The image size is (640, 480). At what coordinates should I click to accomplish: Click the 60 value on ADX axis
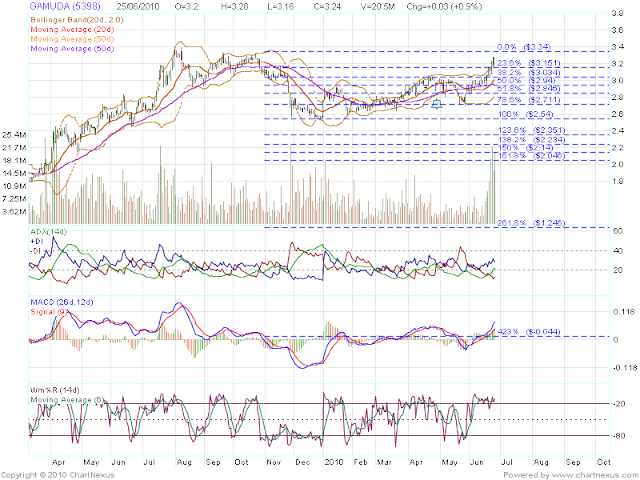(617, 231)
